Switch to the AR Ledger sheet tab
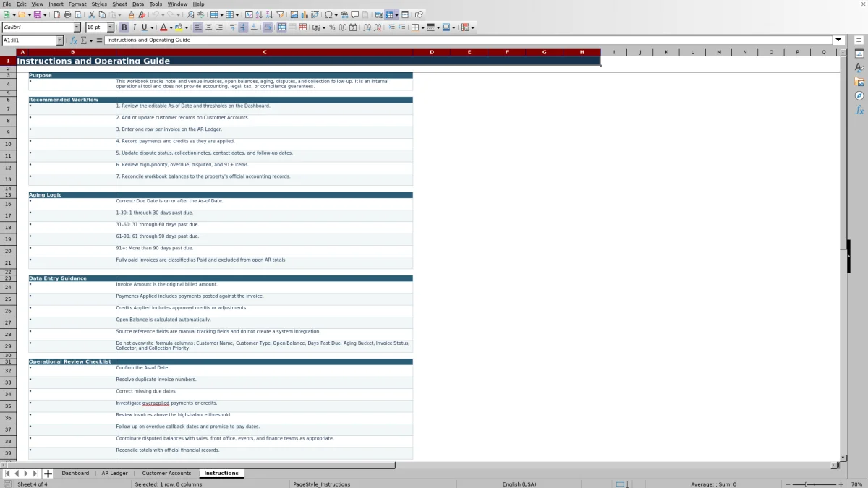The image size is (868, 488). click(114, 474)
